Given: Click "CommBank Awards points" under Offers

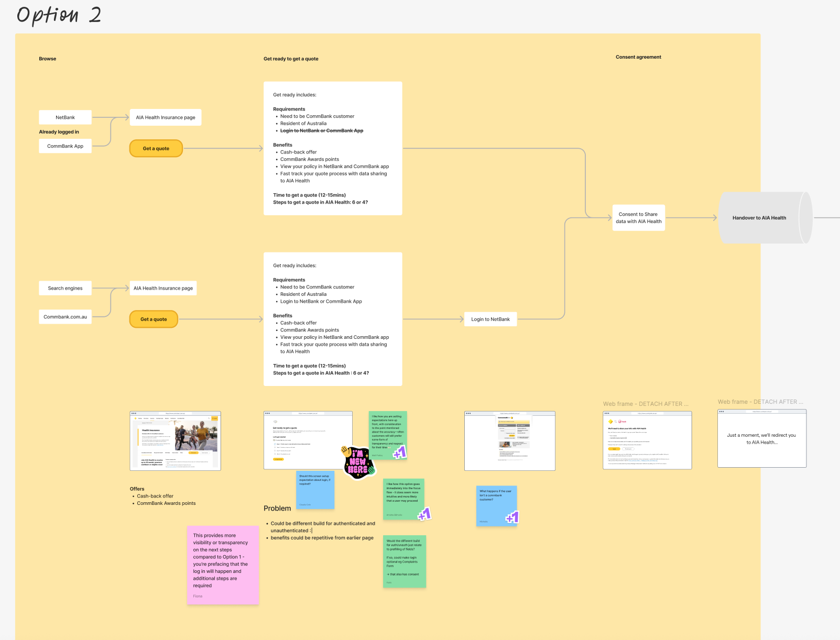Looking at the screenshot, I should 166,503.
